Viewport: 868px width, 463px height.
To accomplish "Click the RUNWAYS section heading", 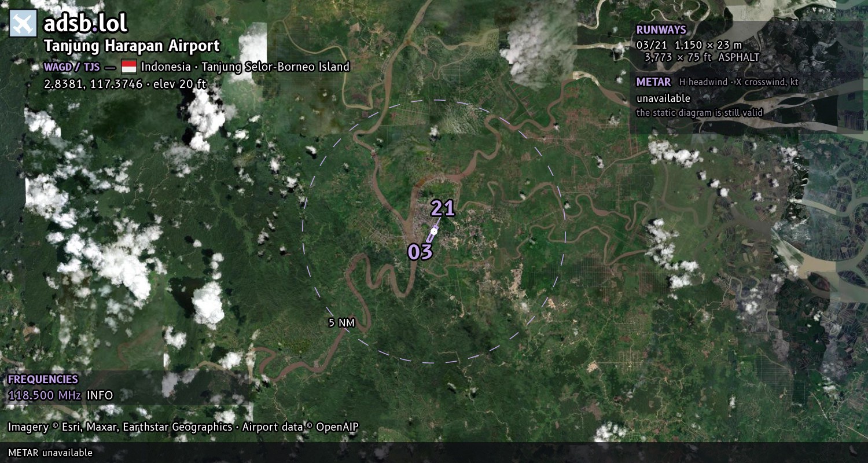I will (x=661, y=30).
